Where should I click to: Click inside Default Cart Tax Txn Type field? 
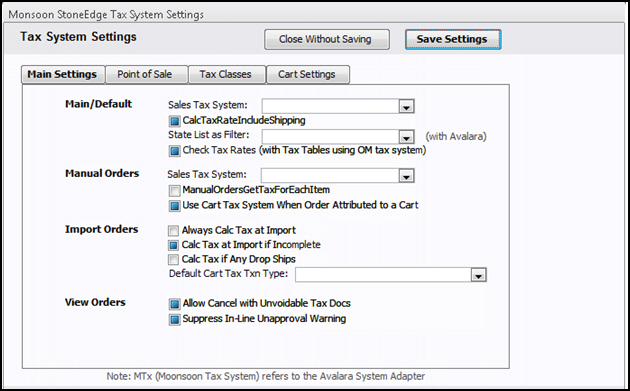click(x=383, y=276)
